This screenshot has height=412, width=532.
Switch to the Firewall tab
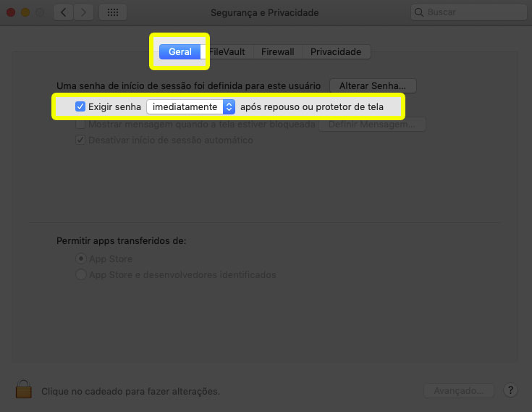[x=277, y=52]
